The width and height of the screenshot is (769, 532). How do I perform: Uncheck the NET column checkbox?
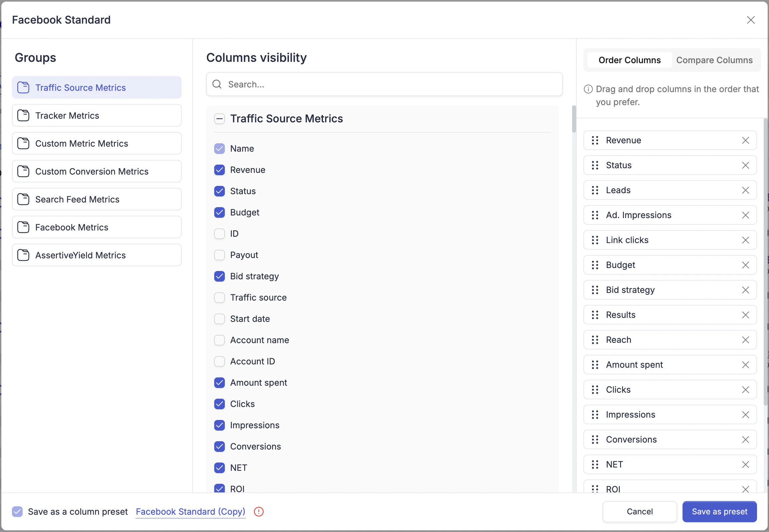point(220,468)
